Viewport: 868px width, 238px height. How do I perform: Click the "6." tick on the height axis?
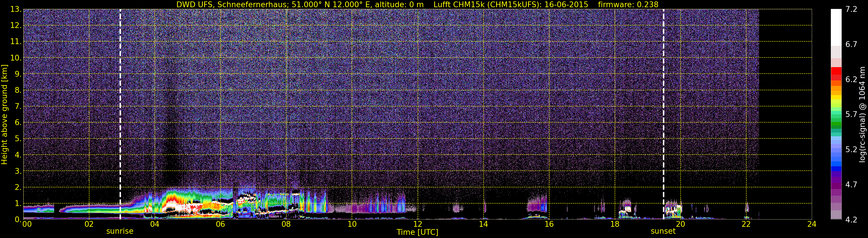tap(18, 123)
